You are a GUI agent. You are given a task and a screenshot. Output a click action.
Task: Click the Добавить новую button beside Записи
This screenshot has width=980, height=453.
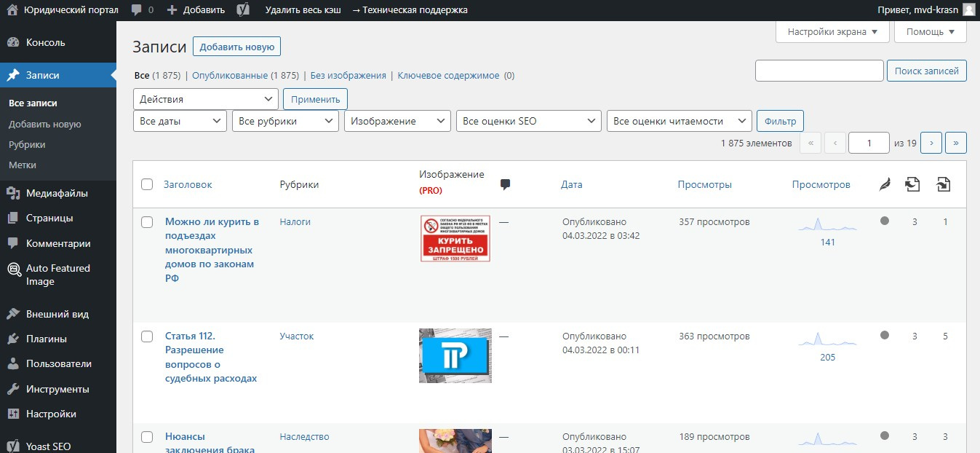236,47
